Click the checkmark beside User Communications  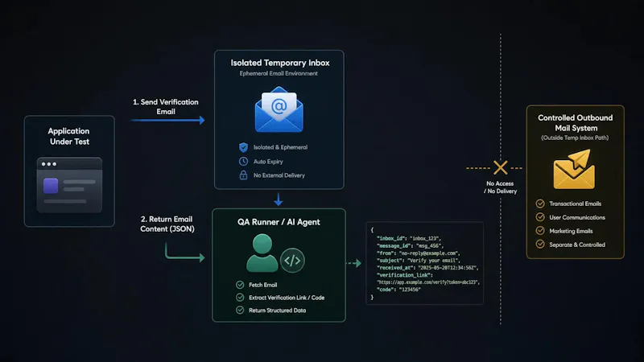(x=540, y=217)
